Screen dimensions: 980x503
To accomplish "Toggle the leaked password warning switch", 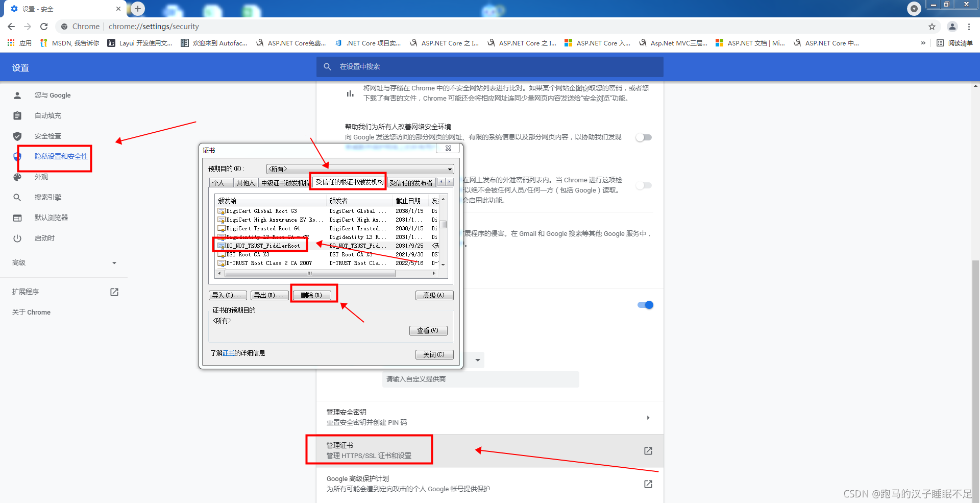I will click(644, 185).
